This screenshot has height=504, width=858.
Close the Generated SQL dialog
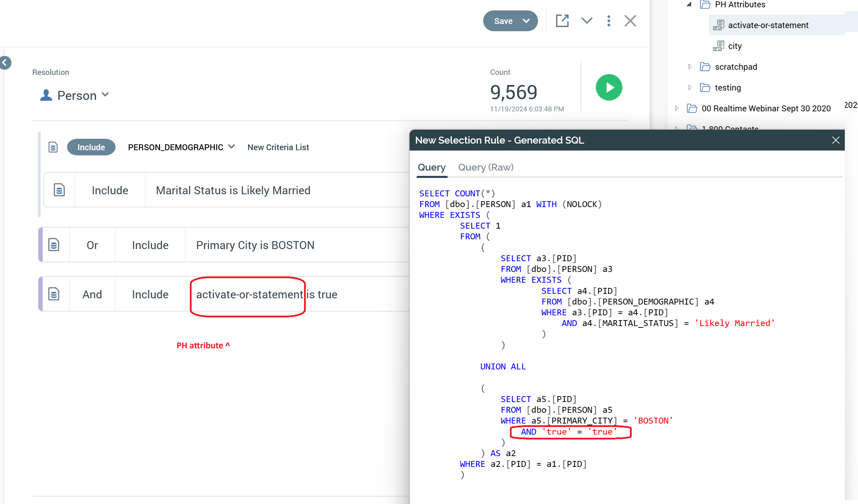click(836, 140)
